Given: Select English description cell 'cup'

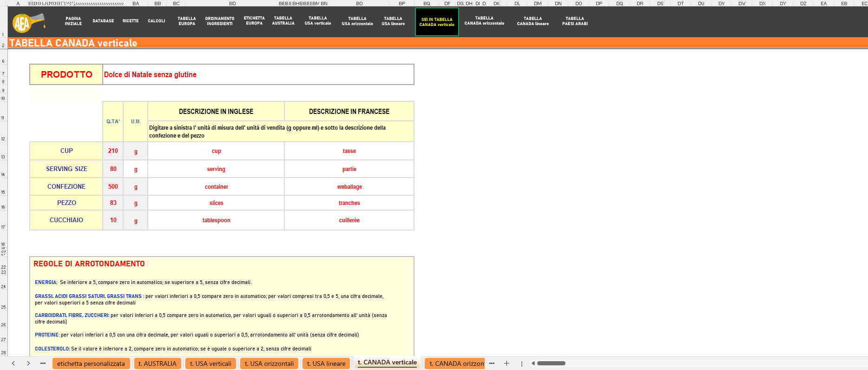Looking at the screenshot, I should [216, 151].
